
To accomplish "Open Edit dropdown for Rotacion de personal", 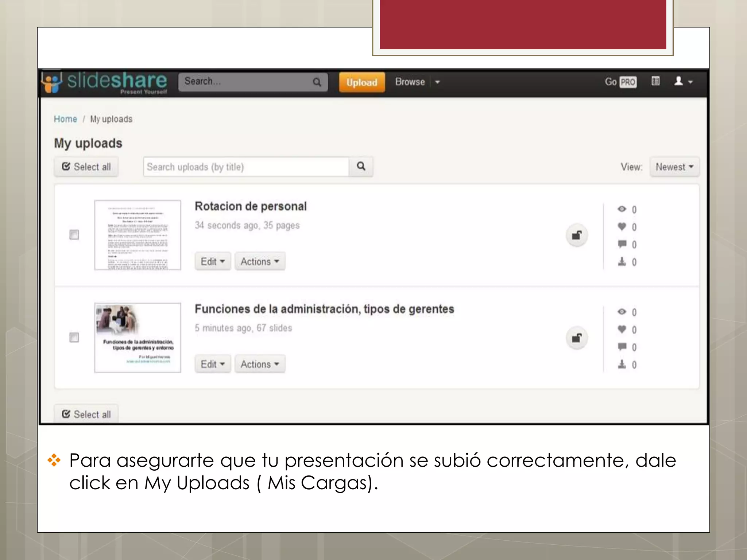I will 213,261.
